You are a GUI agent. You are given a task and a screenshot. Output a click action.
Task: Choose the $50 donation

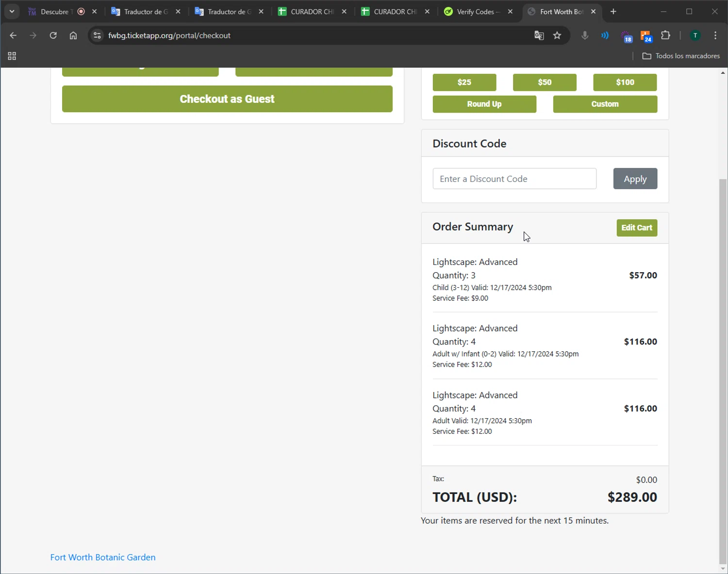pyautogui.click(x=545, y=82)
